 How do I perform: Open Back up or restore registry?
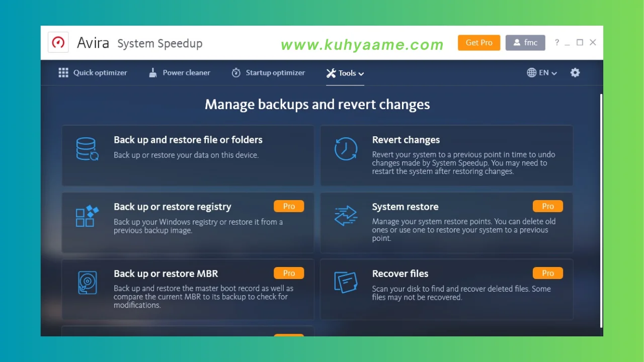click(188, 223)
